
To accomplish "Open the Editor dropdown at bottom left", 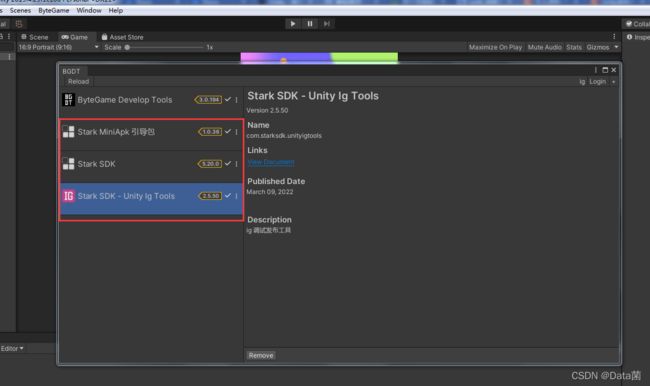I will coord(12,348).
